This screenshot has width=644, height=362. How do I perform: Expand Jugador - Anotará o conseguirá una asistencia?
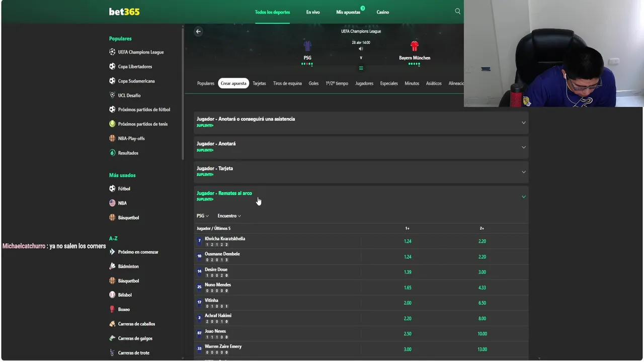pos(361,122)
